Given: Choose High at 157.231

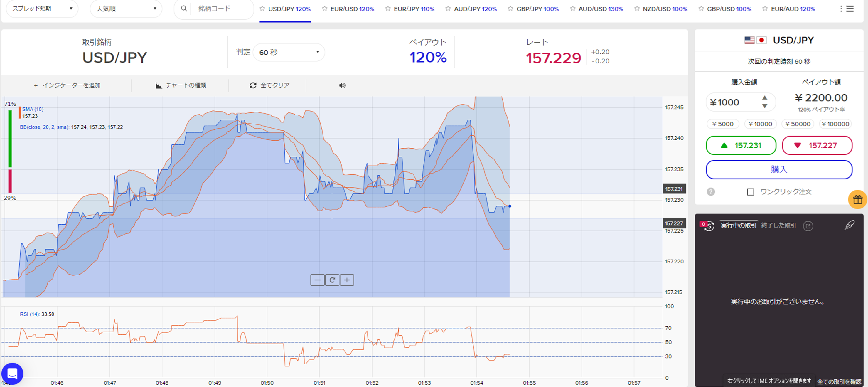Looking at the screenshot, I should click(x=741, y=146).
